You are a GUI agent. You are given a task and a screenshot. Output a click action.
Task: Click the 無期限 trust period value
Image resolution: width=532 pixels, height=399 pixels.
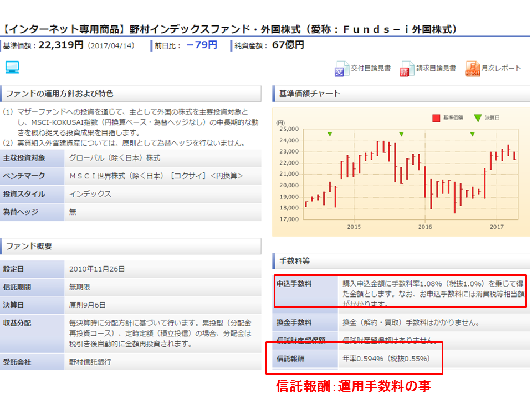(80, 287)
